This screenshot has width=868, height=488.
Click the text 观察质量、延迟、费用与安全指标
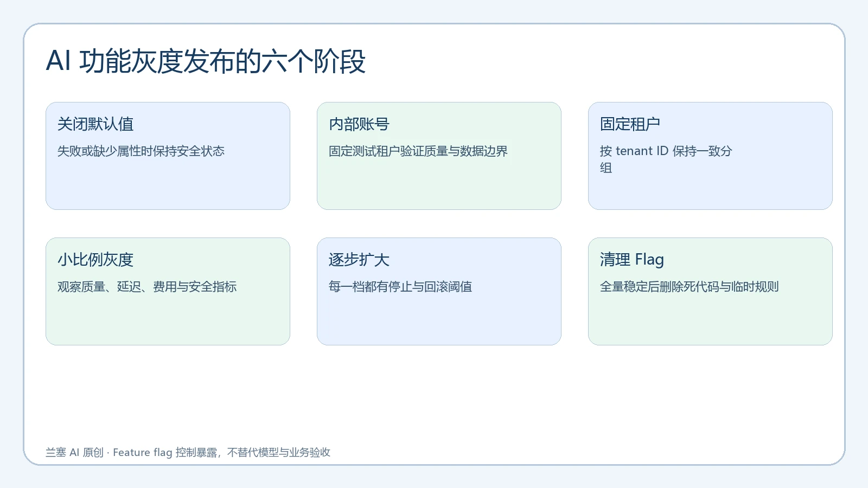[x=147, y=287]
